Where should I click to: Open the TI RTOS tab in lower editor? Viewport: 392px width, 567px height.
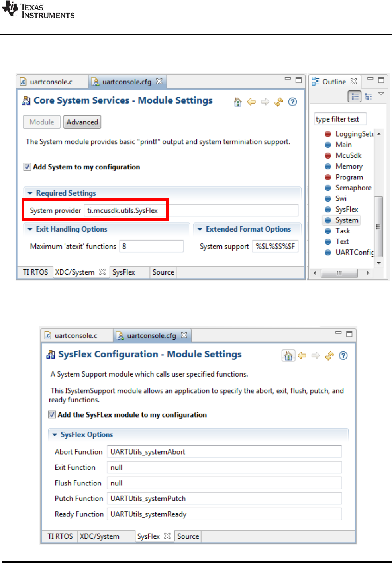click(x=60, y=536)
